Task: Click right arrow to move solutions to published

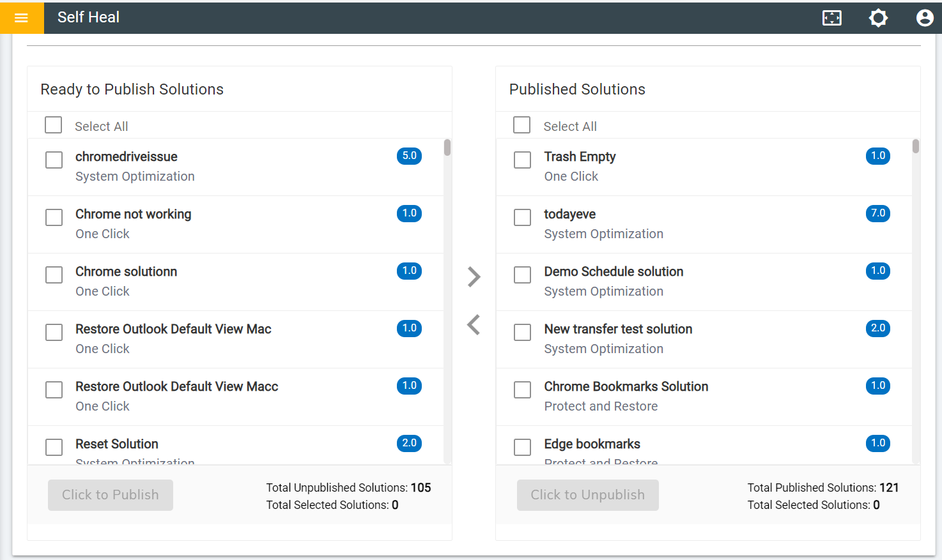Action: click(474, 276)
